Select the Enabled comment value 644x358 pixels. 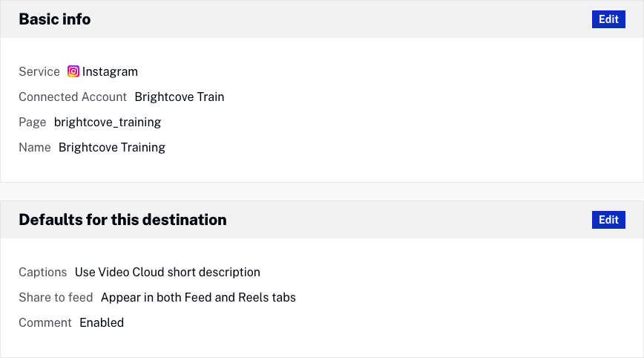[102, 323]
